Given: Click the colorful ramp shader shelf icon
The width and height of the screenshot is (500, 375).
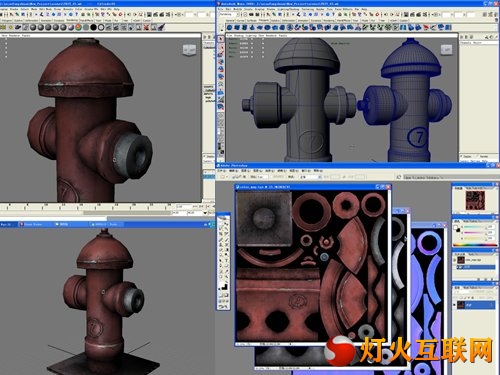Looking at the screenshot, I should [x=79, y=27].
